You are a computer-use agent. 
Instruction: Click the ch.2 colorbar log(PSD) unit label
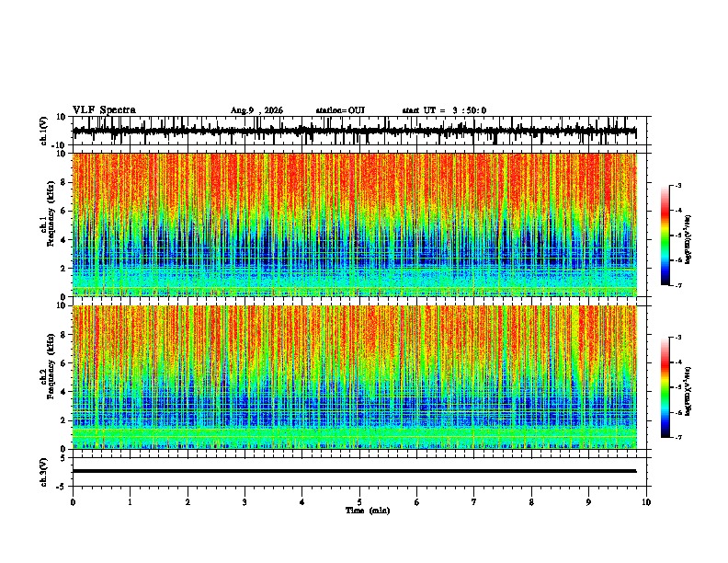click(x=688, y=391)
